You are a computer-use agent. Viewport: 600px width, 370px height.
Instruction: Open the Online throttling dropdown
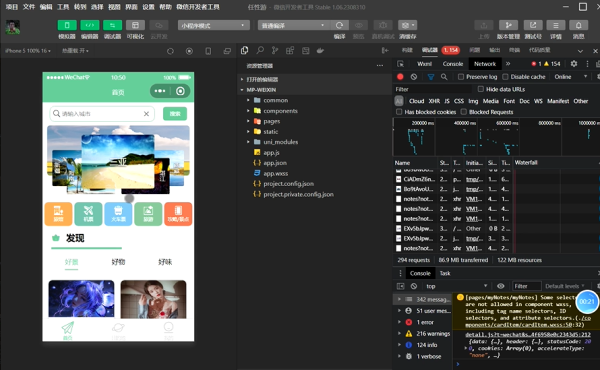pyautogui.click(x=570, y=77)
